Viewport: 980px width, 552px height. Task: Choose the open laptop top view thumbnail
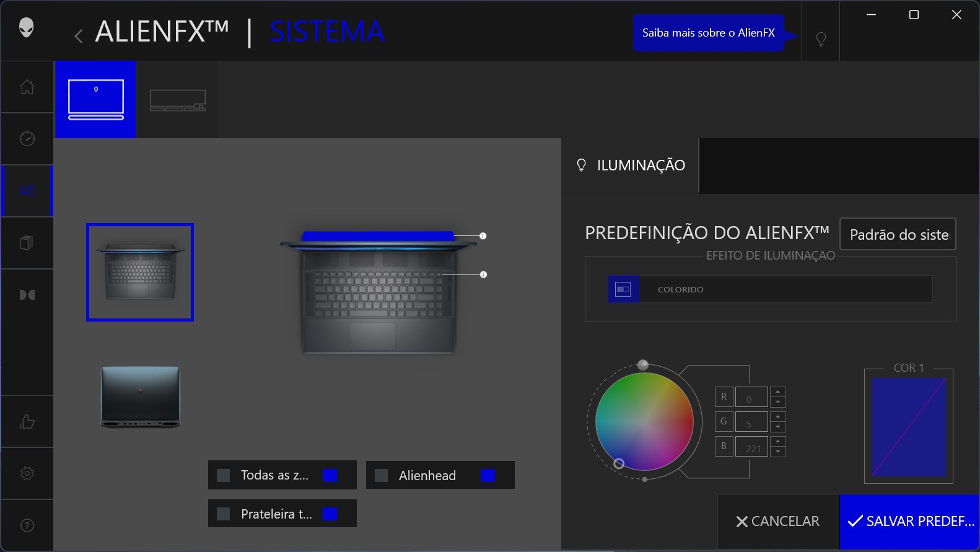(x=140, y=272)
